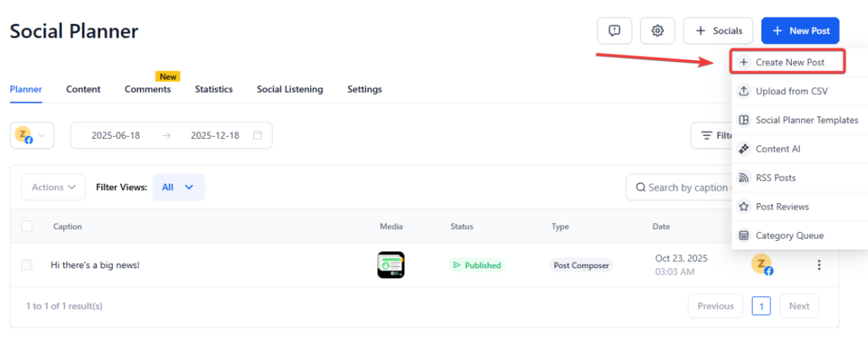
Task: Click the feedback speech bubble icon
Action: (614, 31)
